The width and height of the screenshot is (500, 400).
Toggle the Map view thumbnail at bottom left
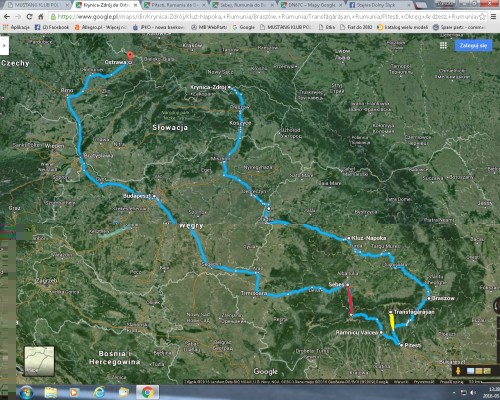click(x=39, y=361)
